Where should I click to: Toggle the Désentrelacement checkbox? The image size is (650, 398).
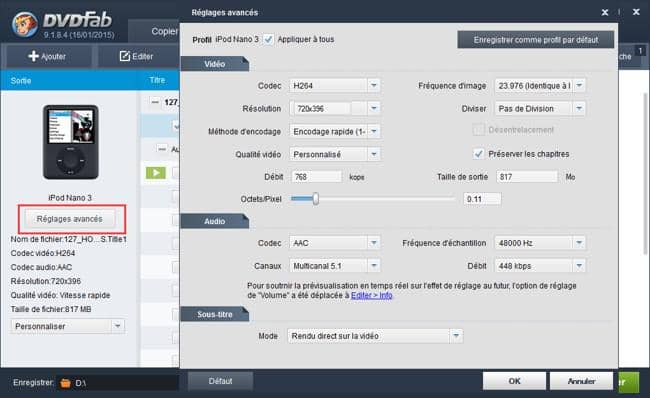tap(478, 130)
